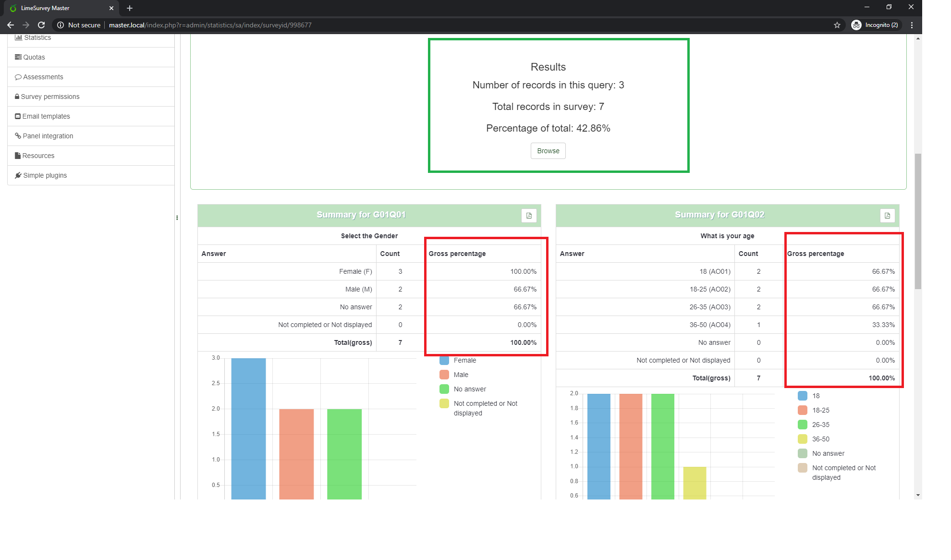The image size is (951, 560).
Task: Click the PDF export icon for G01Q01
Action: 529,216
